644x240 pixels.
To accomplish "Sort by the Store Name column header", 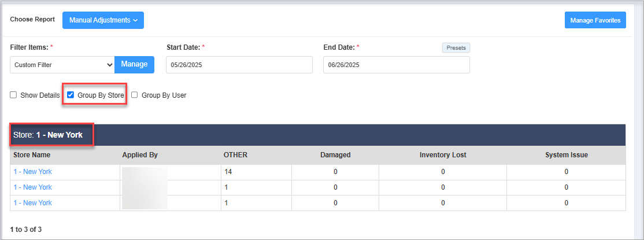I will point(32,155).
